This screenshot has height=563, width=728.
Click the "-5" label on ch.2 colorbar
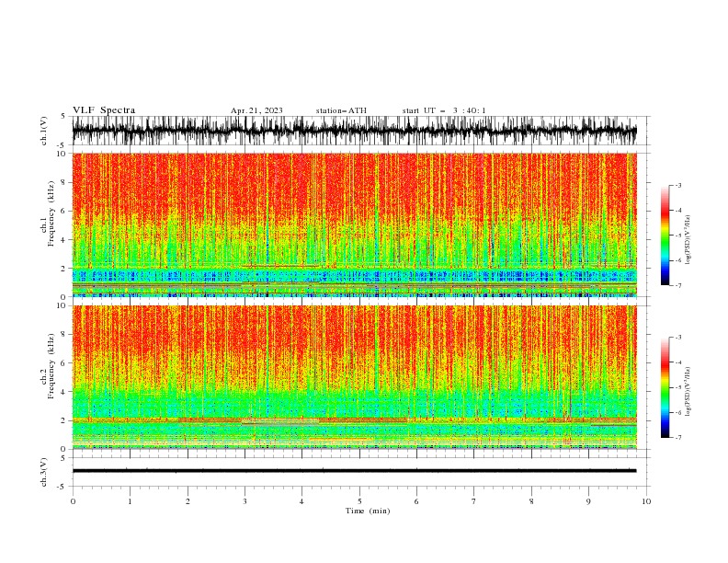pyautogui.click(x=677, y=387)
